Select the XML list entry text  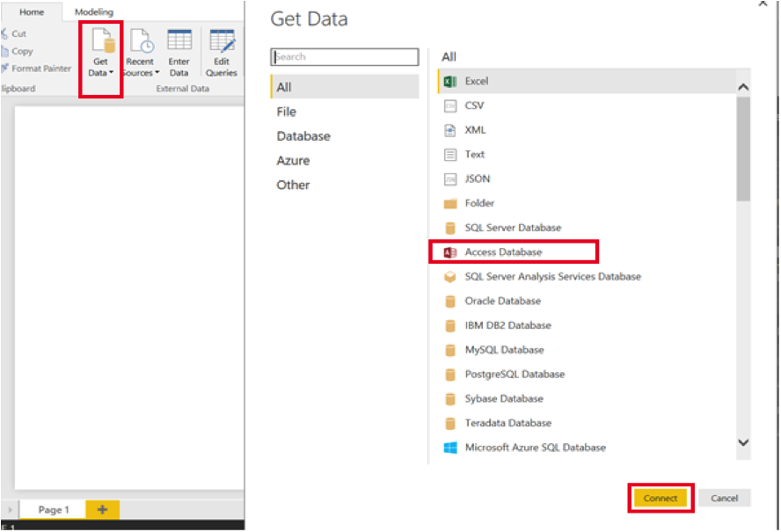coord(475,130)
